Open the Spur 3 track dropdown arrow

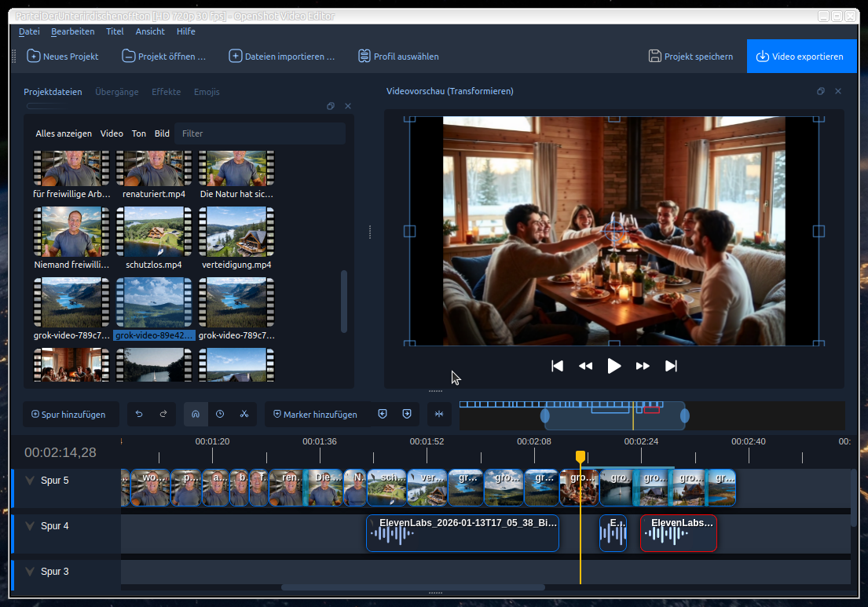pyautogui.click(x=30, y=572)
